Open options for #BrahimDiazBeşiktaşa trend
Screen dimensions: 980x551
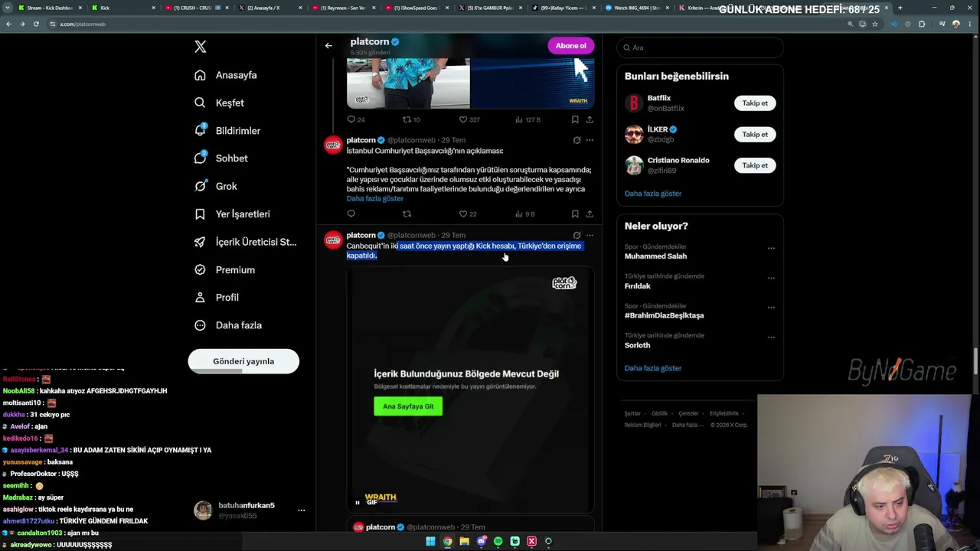coord(771,308)
